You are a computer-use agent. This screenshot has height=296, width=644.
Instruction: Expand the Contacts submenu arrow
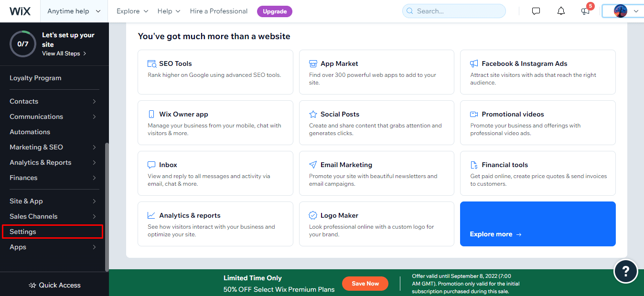tap(94, 101)
